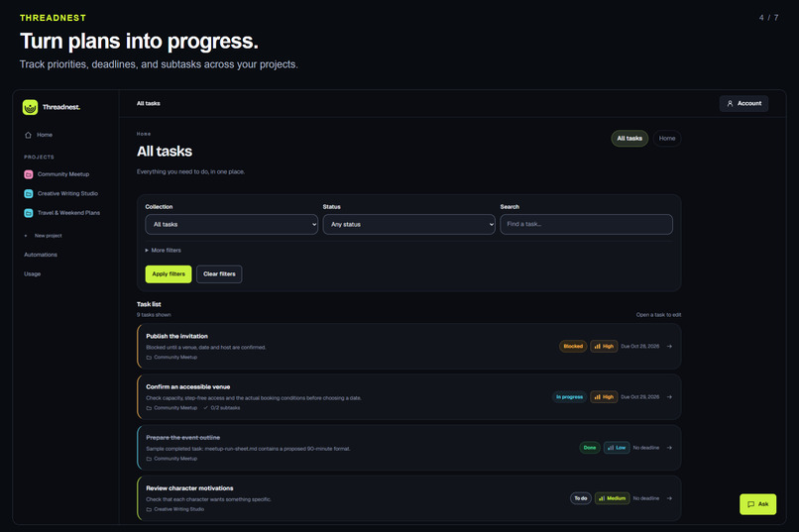Click the Account user icon

click(x=730, y=103)
